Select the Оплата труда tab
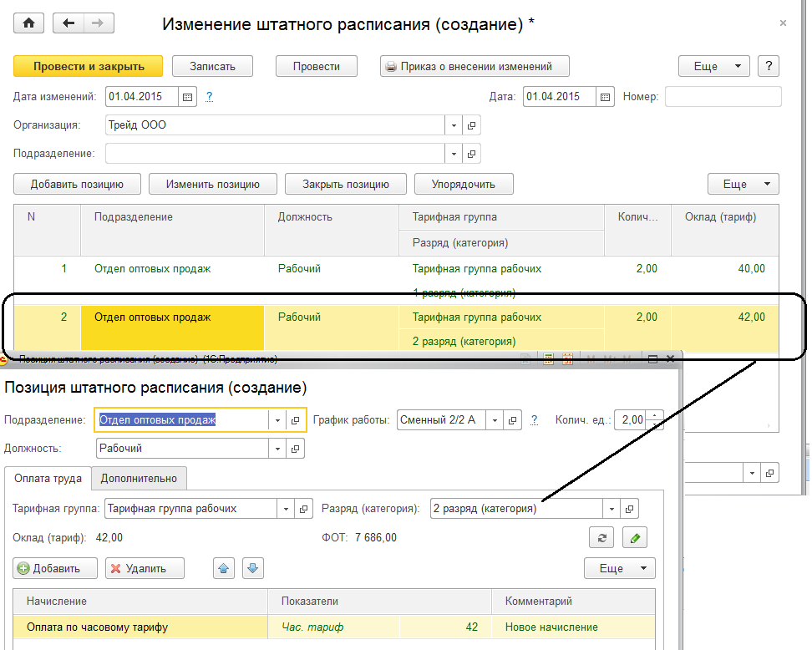 point(48,479)
